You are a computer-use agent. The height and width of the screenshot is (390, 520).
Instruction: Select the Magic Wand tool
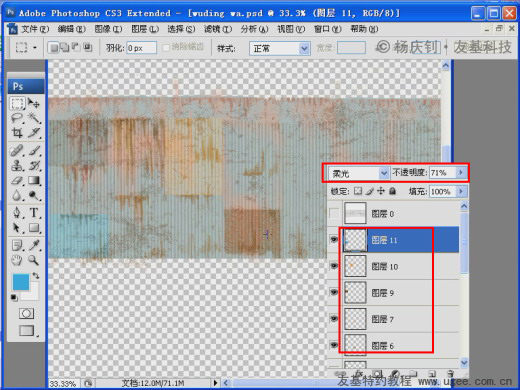tap(34, 118)
